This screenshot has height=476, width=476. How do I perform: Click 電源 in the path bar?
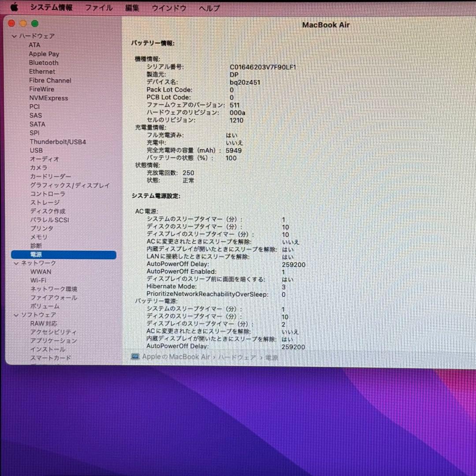point(271,358)
